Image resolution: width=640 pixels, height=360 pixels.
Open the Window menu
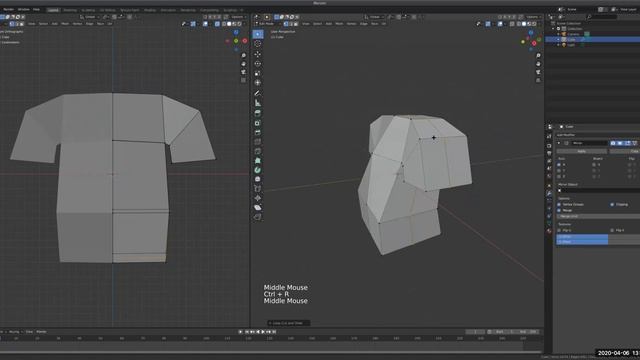(24, 9)
